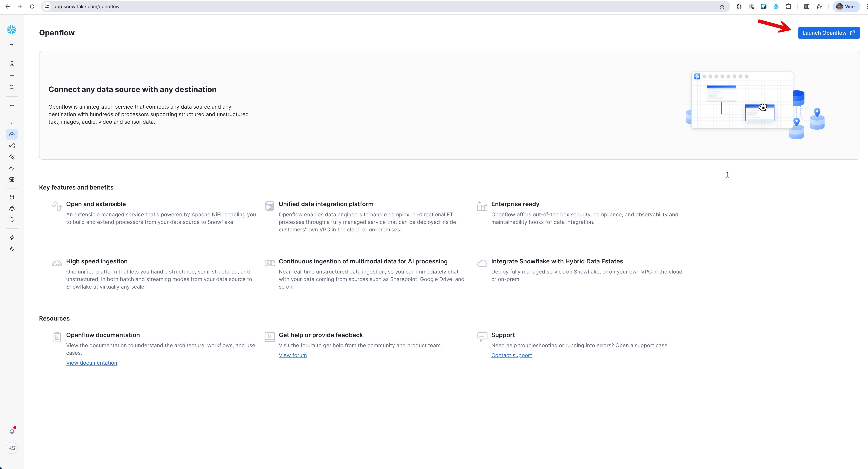The width and height of the screenshot is (868, 469).
Task: Click the Snowflake logo at sidebar top
Action: pyautogui.click(x=12, y=30)
